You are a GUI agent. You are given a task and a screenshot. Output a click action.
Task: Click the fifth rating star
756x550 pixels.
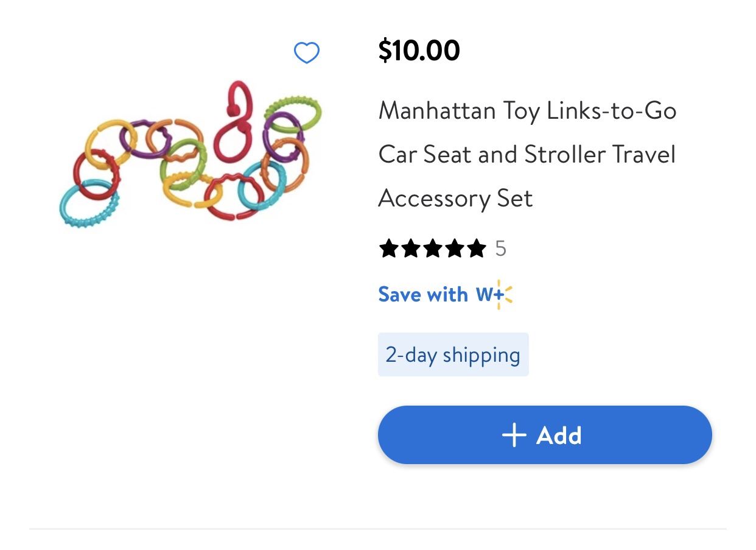pyautogui.click(x=476, y=249)
